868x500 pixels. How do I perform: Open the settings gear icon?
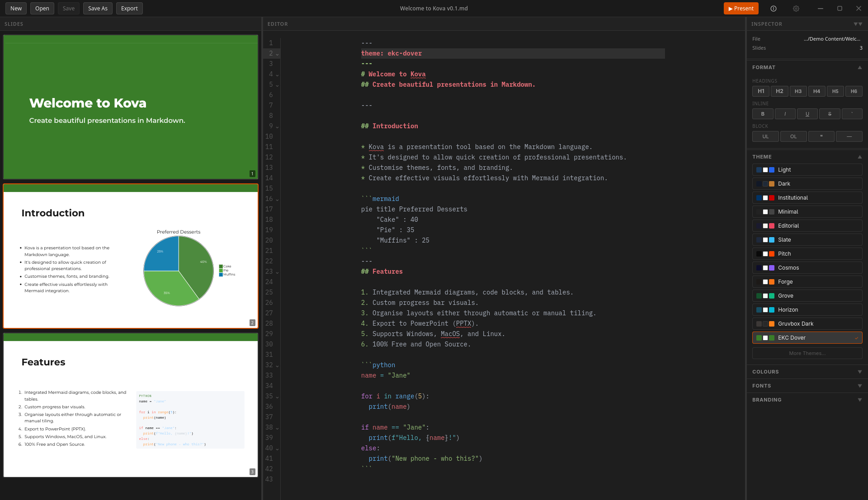796,8
